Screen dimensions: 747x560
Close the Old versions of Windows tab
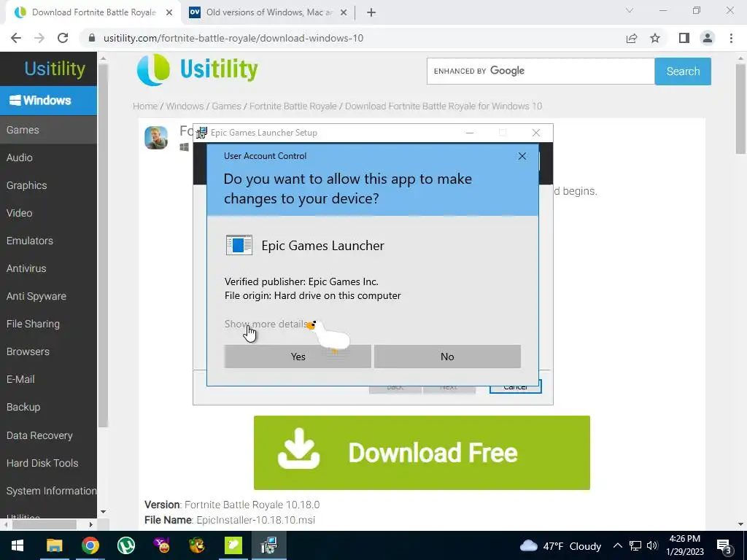pos(343,13)
